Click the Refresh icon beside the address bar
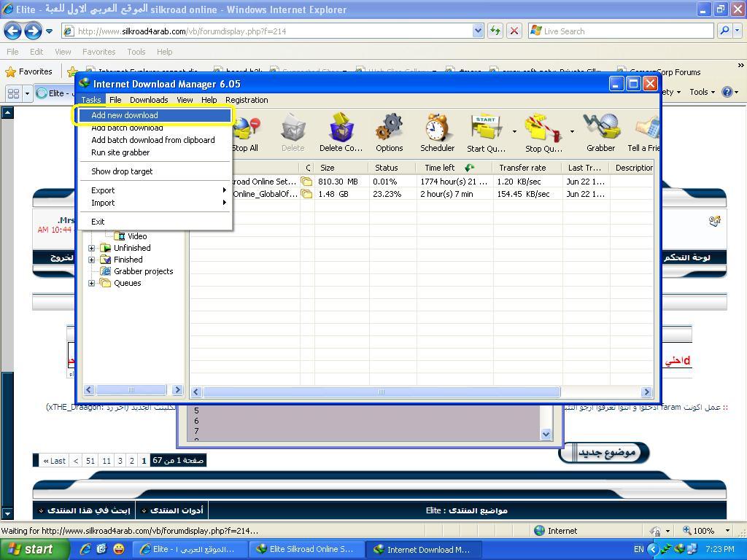Screen dimensions: 747x560 coord(495,31)
